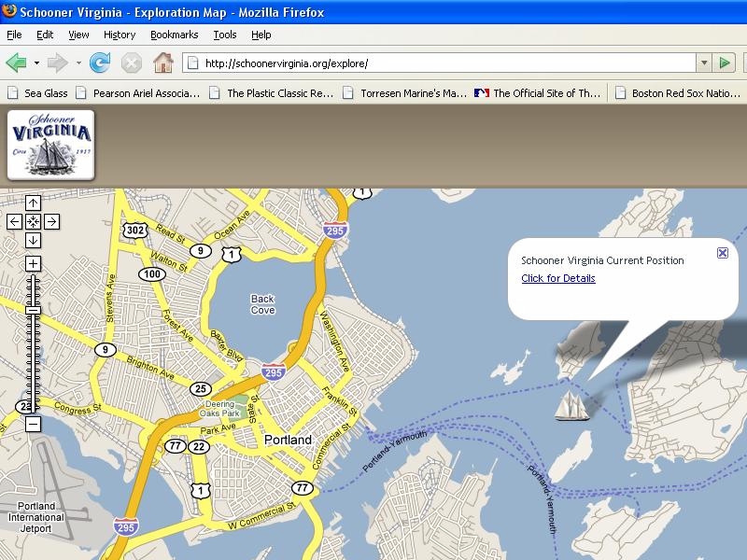This screenshot has height=560, width=747.
Task: Click the greyed Forward arrow button
Action: [x=58, y=63]
